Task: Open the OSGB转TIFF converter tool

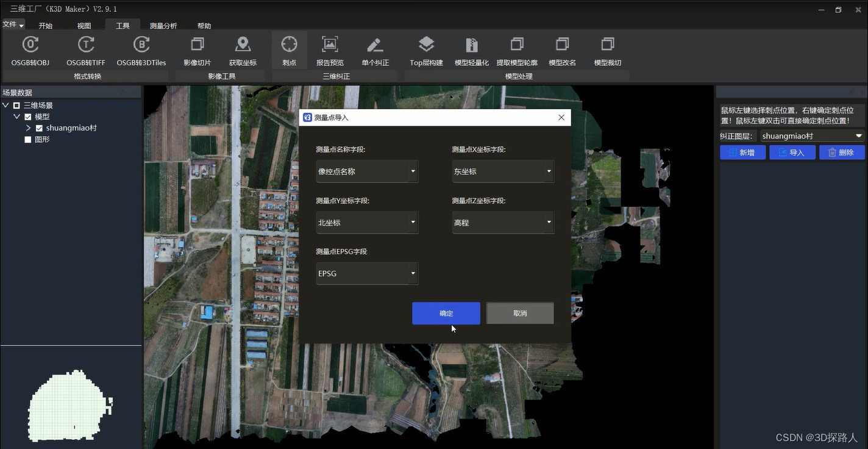Action: point(86,51)
